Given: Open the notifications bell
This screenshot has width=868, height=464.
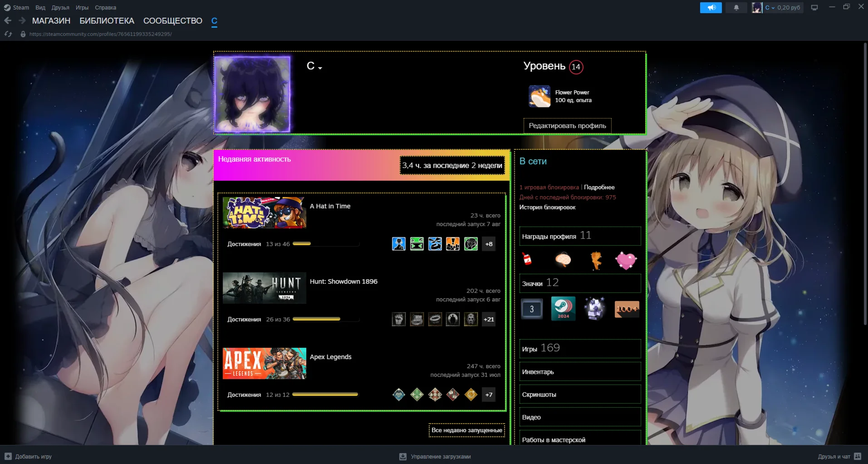Looking at the screenshot, I should 736,7.
